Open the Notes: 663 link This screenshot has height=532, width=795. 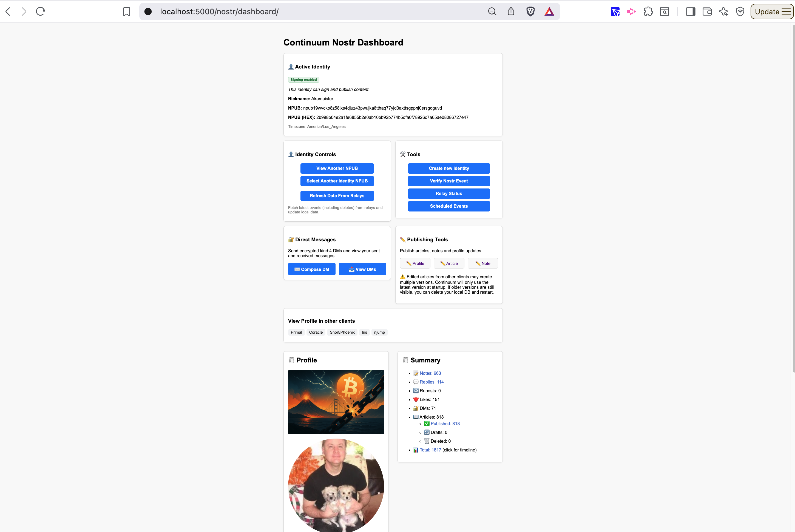tap(430, 373)
